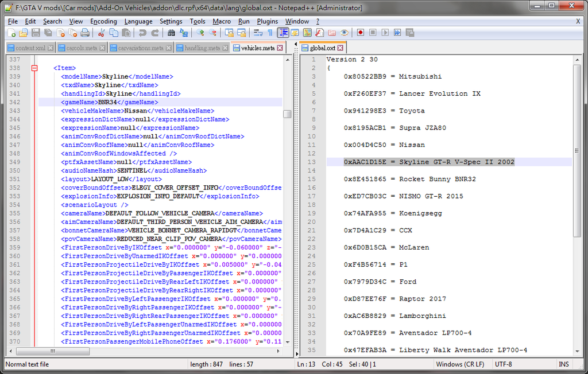Image resolution: width=588 pixels, height=374 pixels.
Task: Close the content.xml tab
Action: tap(51, 48)
